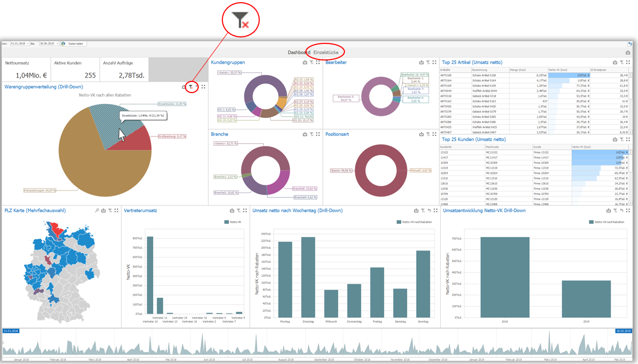The width and height of the screenshot is (638, 364).
Task: Export the Vertreterumsatz chart
Action: (232, 210)
